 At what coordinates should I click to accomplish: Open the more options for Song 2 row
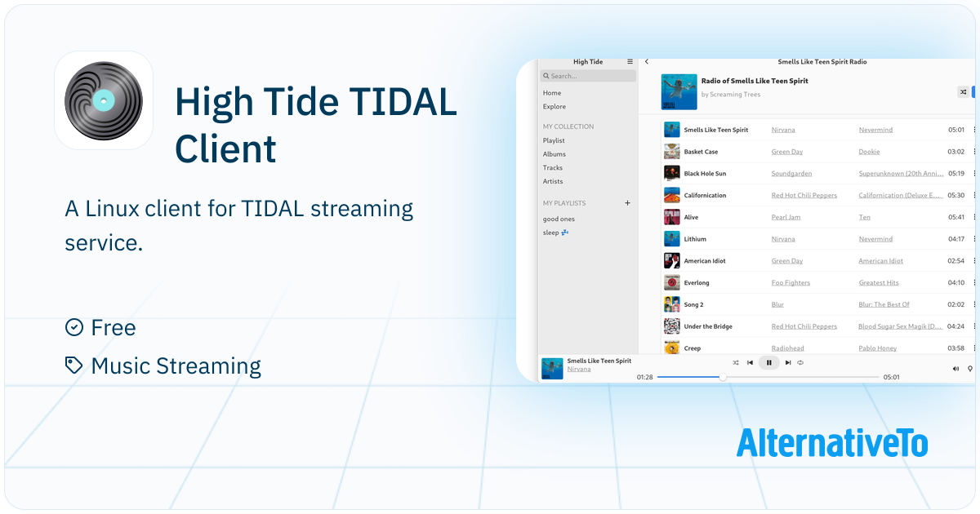[974, 305]
